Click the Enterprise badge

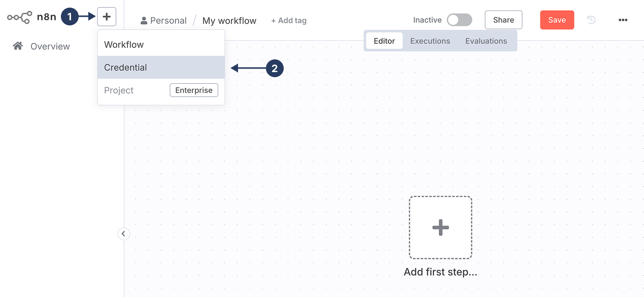(194, 90)
